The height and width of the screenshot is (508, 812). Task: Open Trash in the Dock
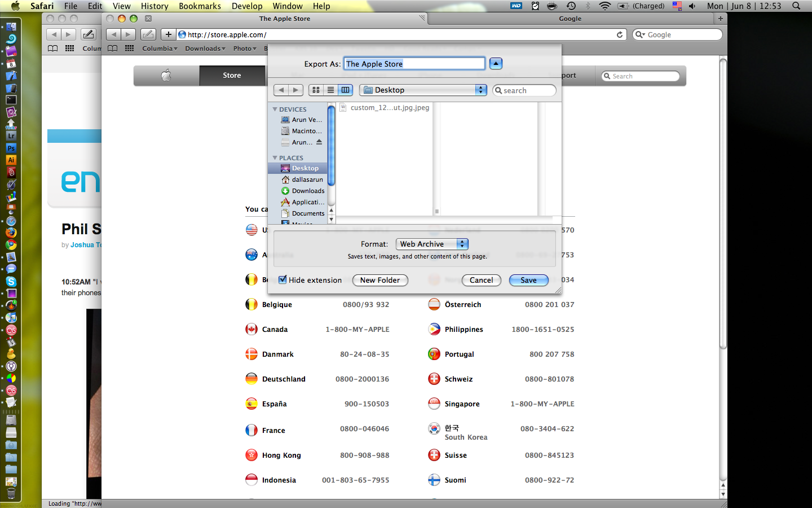(x=11, y=494)
